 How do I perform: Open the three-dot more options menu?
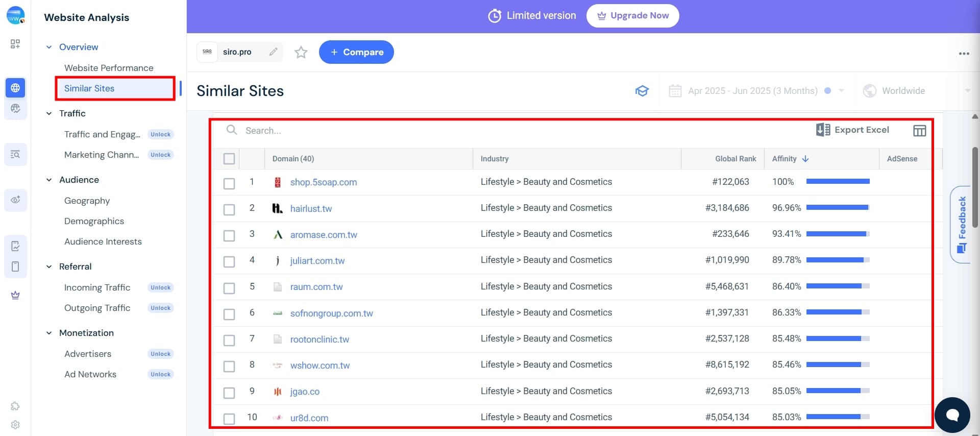point(964,54)
